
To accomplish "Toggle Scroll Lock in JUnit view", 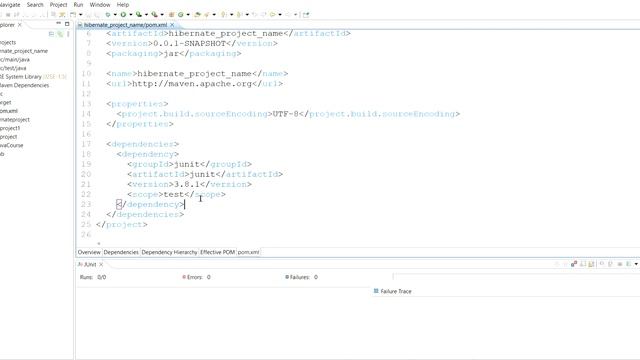I will 591,264.
